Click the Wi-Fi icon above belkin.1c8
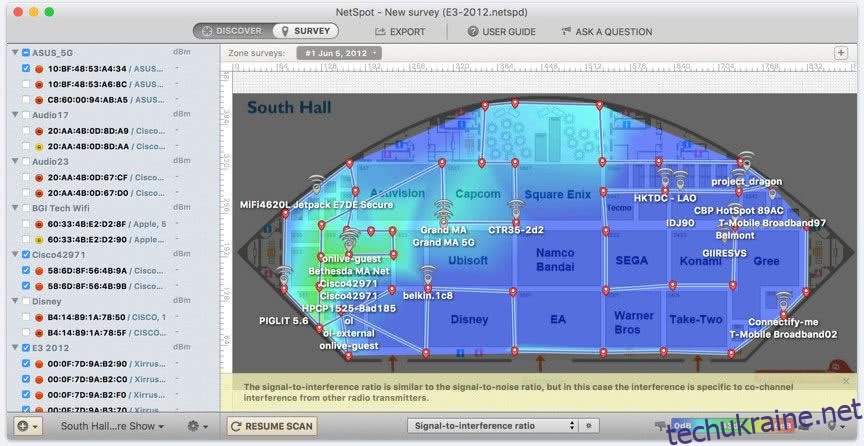 click(428, 275)
